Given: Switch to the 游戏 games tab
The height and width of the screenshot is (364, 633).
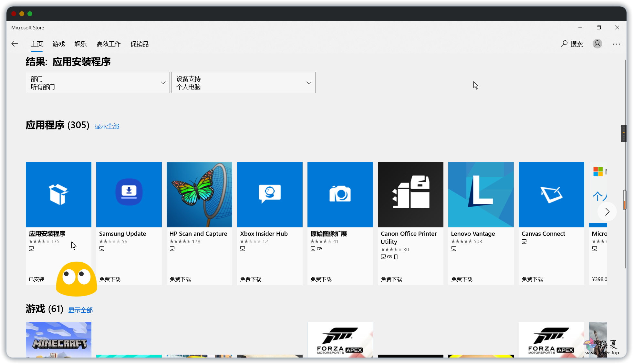Looking at the screenshot, I should point(59,44).
